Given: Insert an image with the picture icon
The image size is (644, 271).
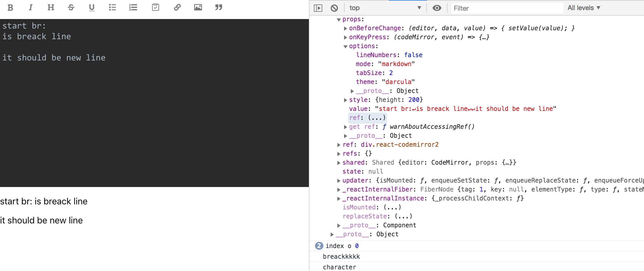Looking at the screenshot, I should pos(198,8).
